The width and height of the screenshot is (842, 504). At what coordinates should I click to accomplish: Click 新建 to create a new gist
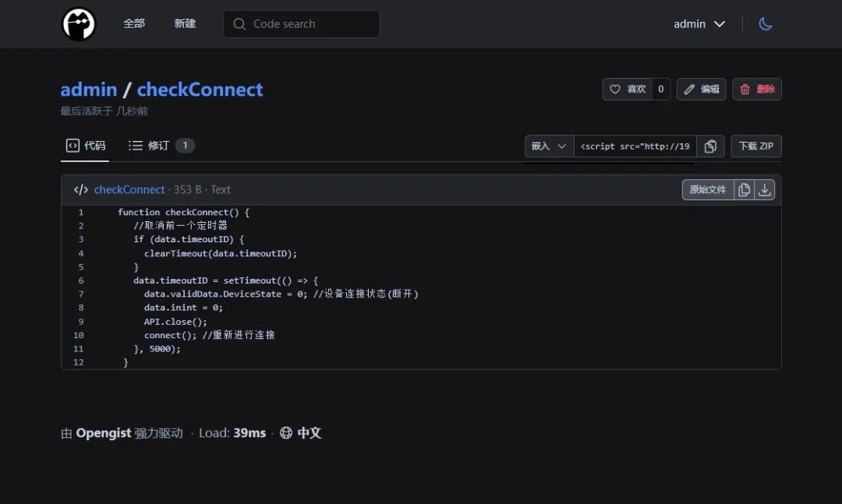[185, 24]
